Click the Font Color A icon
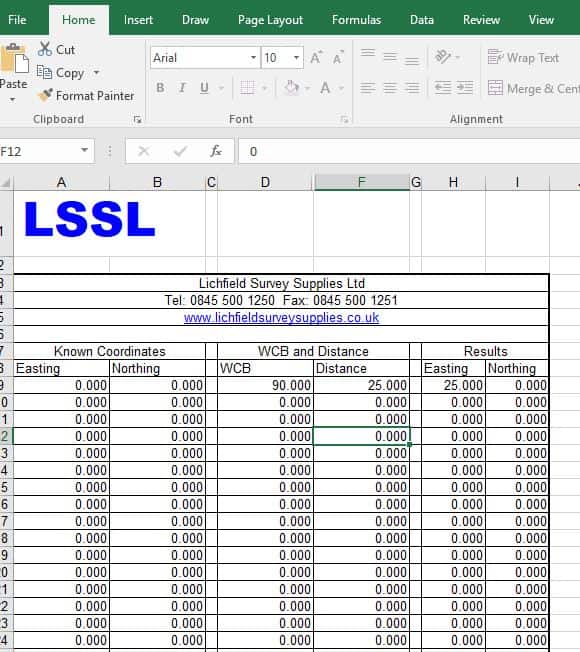The height and width of the screenshot is (652, 580). coord(325,88)
